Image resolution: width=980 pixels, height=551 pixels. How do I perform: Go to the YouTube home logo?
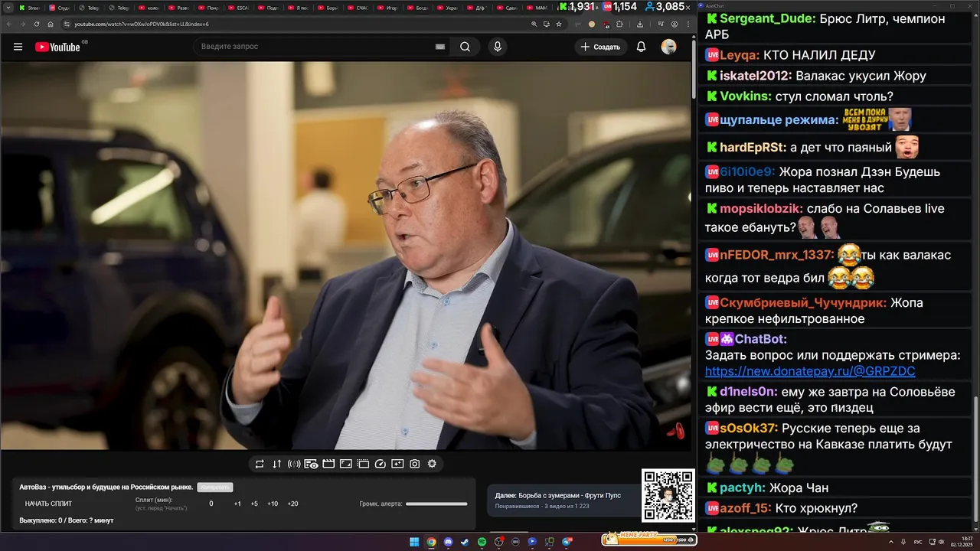(57, 47)
